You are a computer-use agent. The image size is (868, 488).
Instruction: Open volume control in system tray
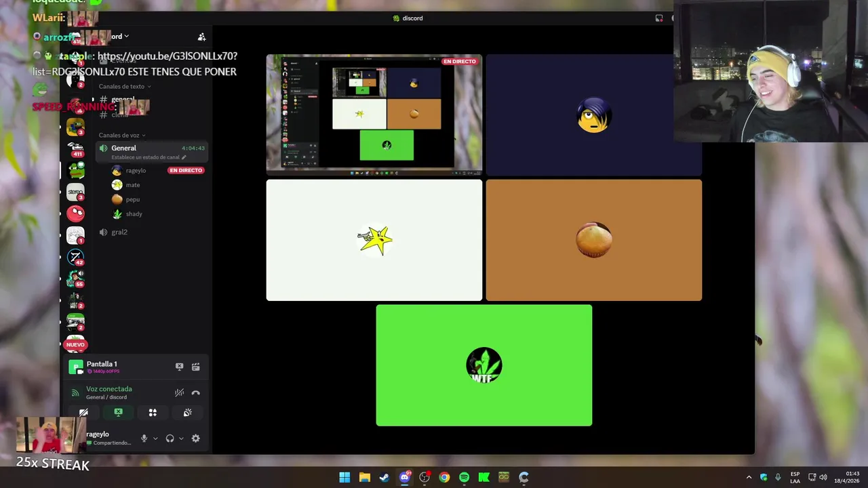[x=823, y=477]
